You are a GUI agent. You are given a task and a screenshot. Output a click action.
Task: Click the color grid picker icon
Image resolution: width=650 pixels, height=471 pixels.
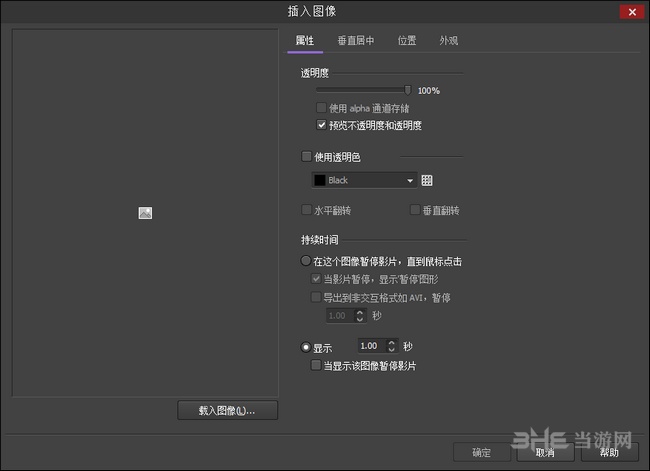click(427, 180)
